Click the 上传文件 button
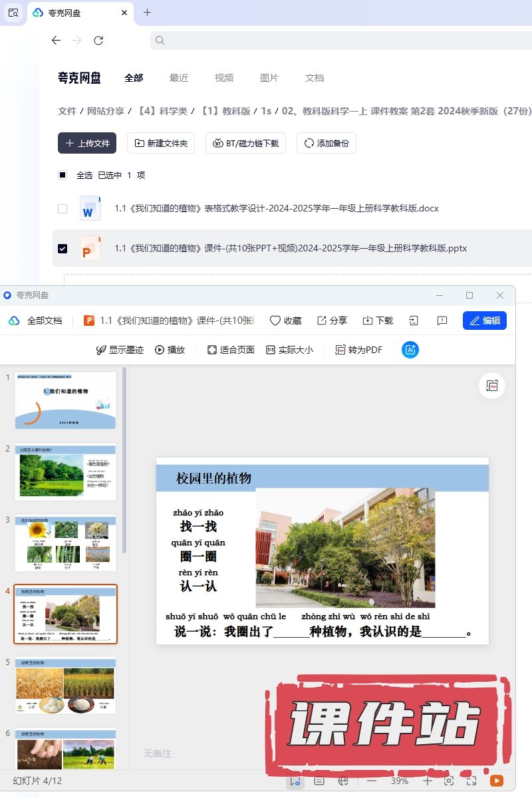Screen dimensions: 532x798 coord(87,143)
